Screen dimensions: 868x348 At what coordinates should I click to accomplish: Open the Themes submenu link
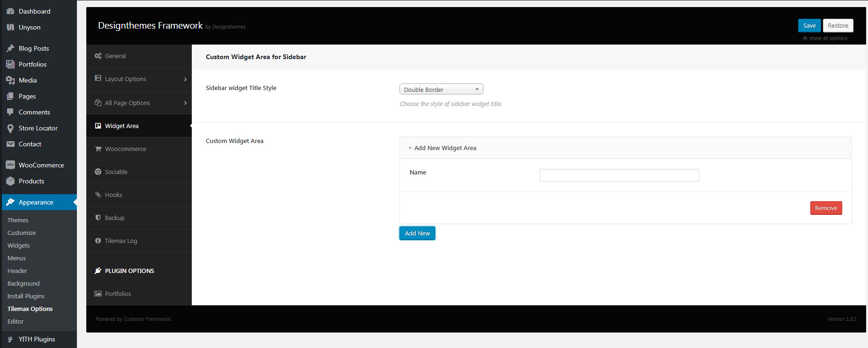click(x=18, y=220)
